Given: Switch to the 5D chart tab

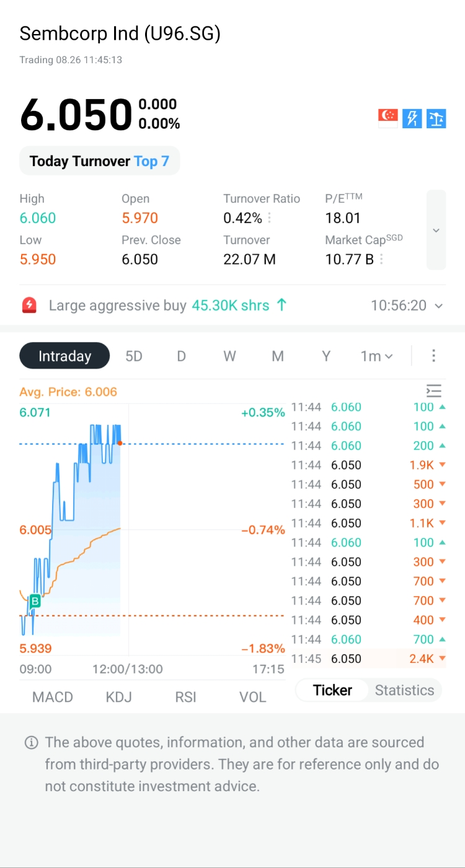Looking at the screenshot, I should (134, 356).
